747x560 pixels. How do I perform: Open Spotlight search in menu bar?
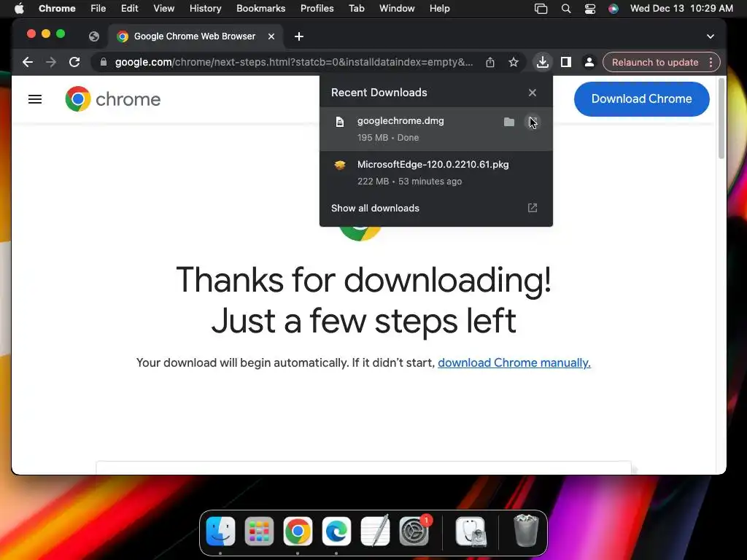tap(566, 9)
